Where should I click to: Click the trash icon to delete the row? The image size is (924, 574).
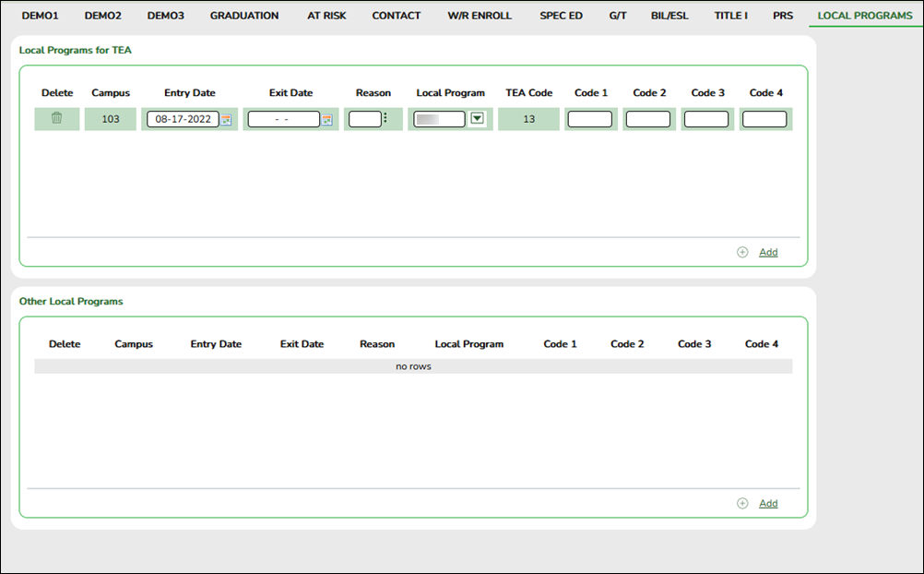click(x=57, y=118)
